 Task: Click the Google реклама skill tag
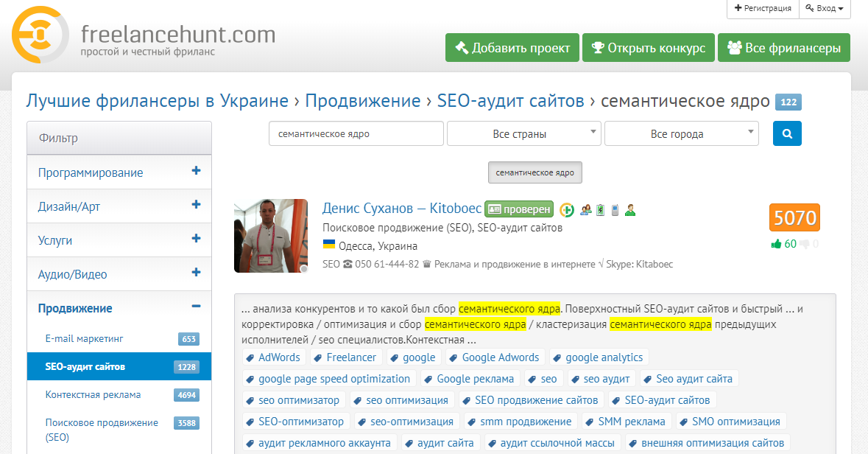pyautogui.click(x=470, y=379)
